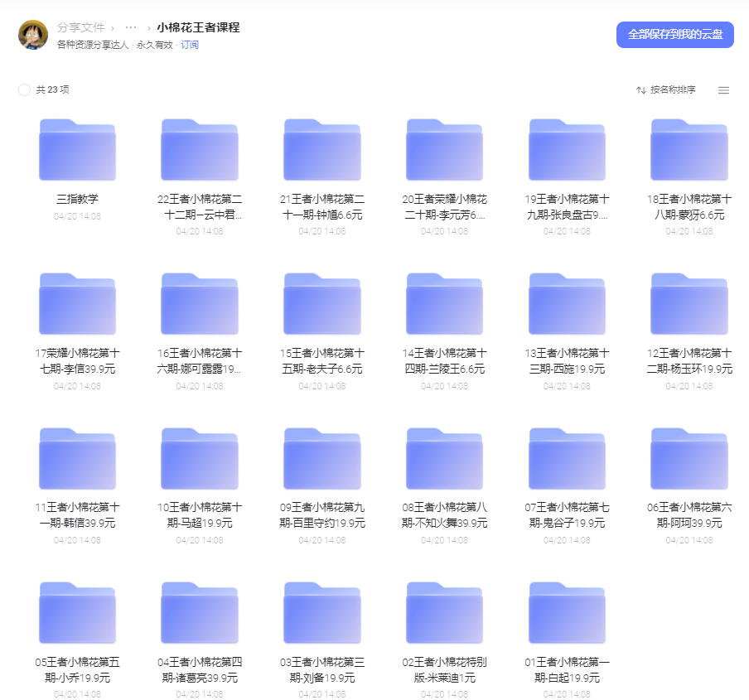Open folder 20王者荣耀小棉花二十期-李元芳
Image resolution: width=749 pixels, height=700 pixels.
(x=445, y=149)
